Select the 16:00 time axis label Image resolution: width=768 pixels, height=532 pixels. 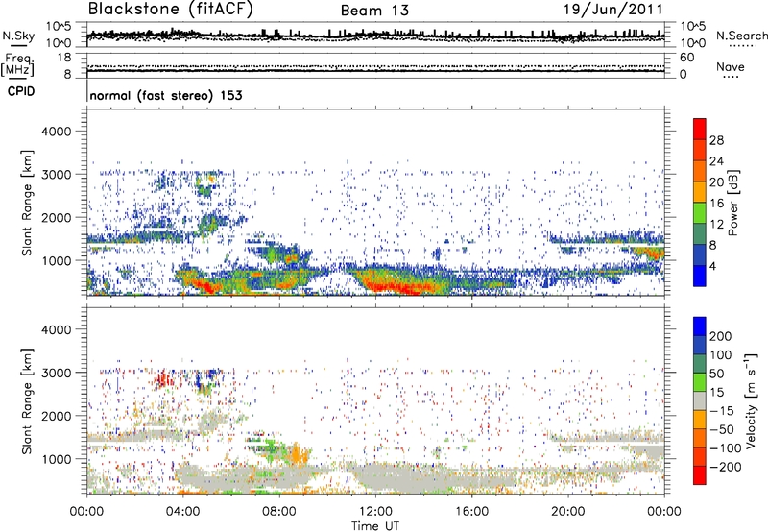[x=471, y=512]
